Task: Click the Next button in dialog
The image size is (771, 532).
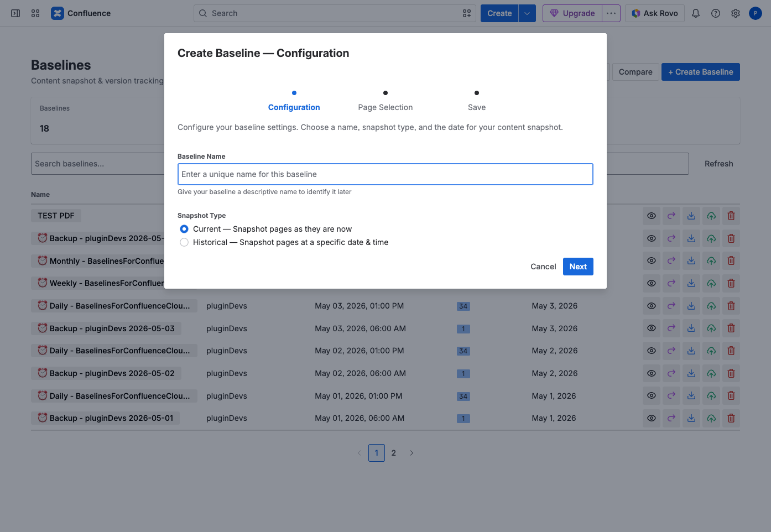Action: coord(578,267)
